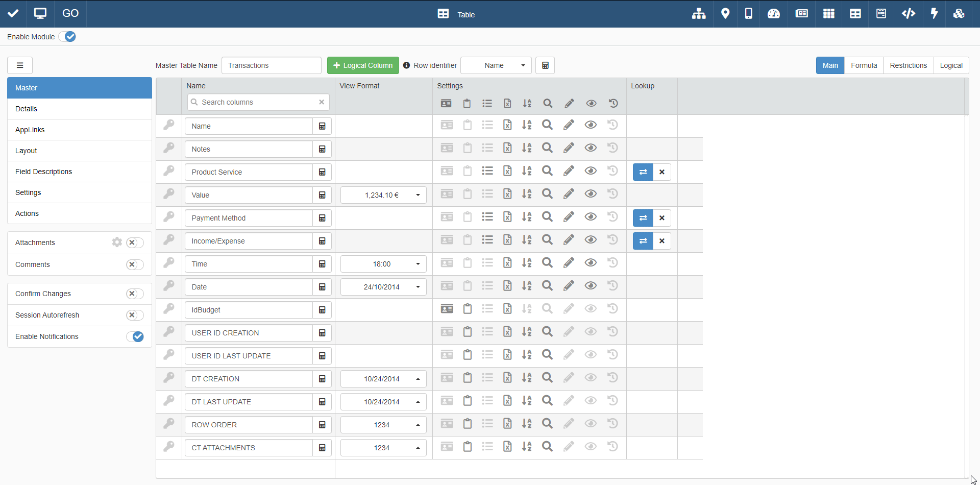
Task: Open the map marker module in top bar
Action: tap(725, 14)
